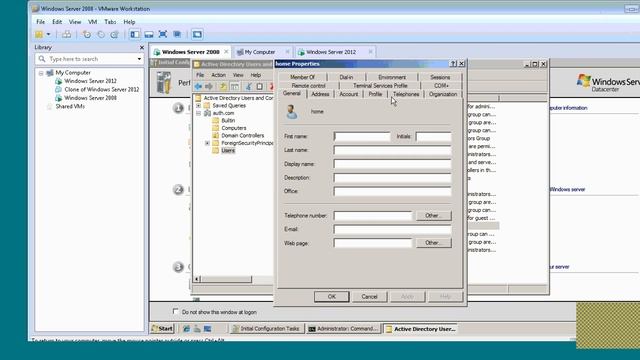Click the revert to snapshot toolbar icon
The image size is (640, 360).
[x=101, y=35]
